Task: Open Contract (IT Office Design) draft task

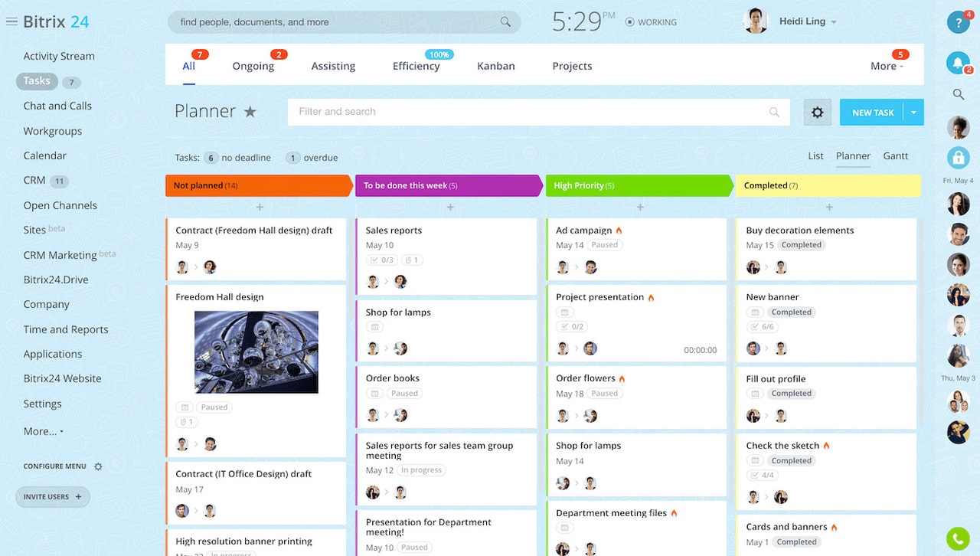Action: 243,474
